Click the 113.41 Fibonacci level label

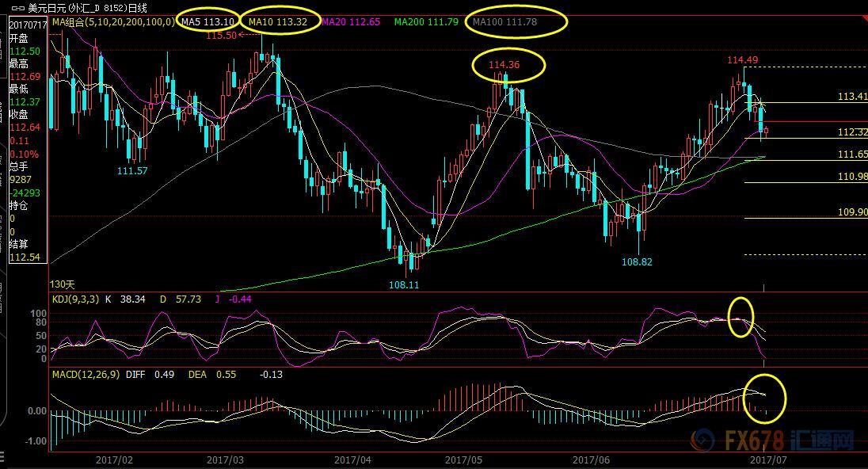852,97
